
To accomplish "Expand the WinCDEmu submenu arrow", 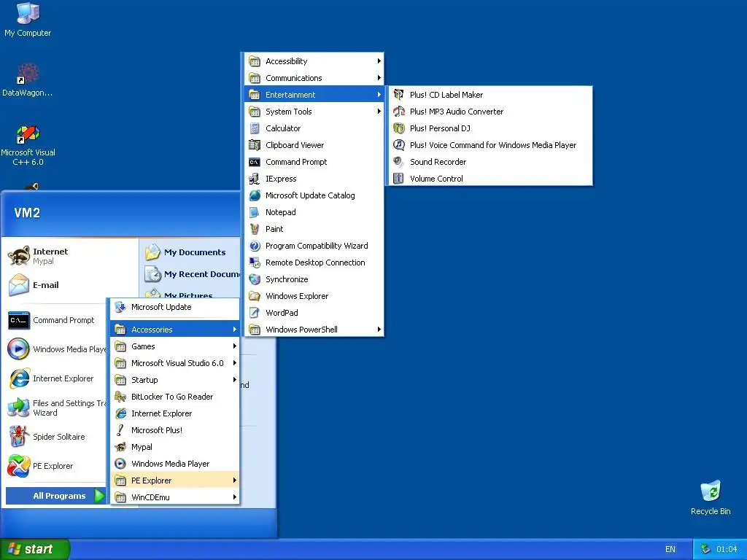I will pyautogui.click(x=234, y=497).
